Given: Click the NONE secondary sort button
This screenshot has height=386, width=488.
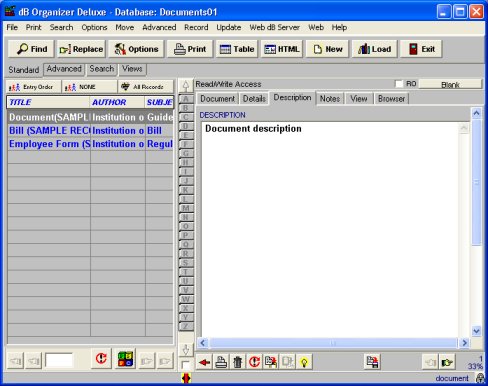Looking at the screenshot, I should pos(89,87).
